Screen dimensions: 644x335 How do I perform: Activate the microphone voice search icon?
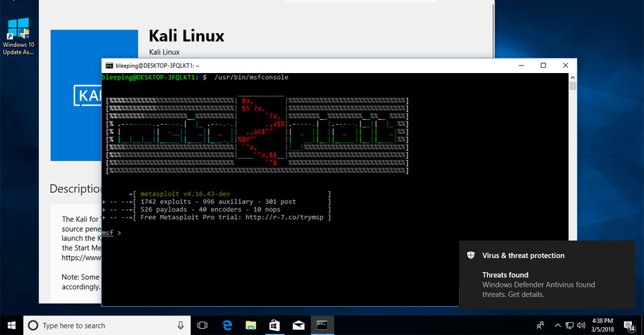tap(181, 326)
